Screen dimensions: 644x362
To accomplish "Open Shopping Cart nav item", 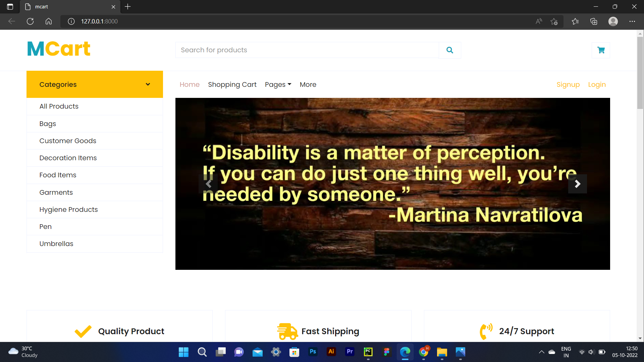I will point(232,84).
